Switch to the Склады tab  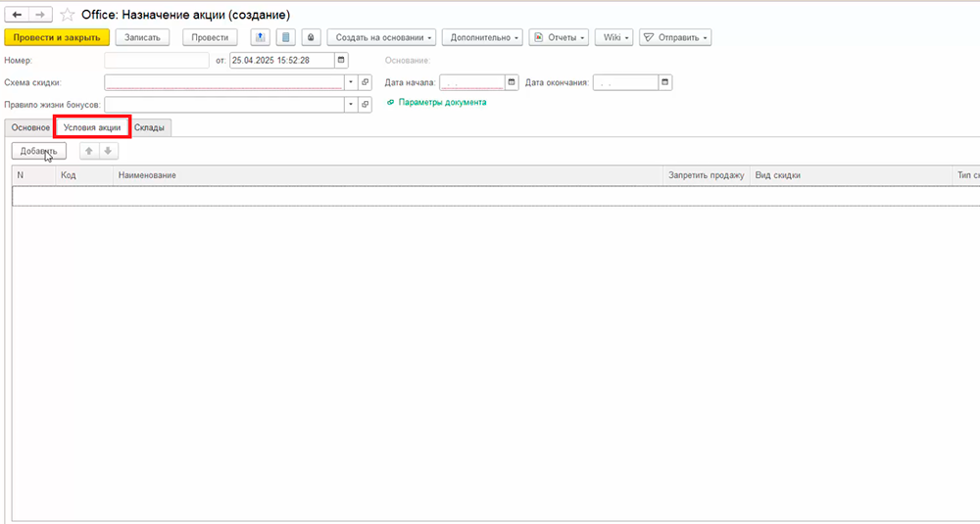(150, 127)
